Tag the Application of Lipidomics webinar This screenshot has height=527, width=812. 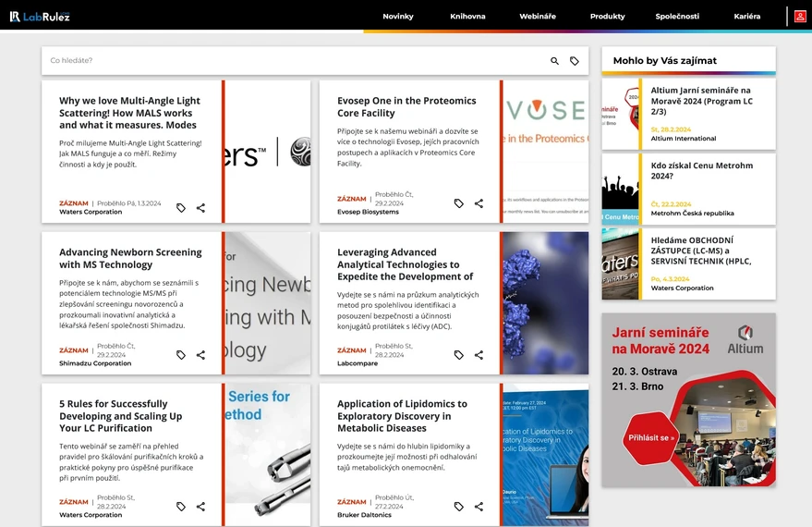click(x=459, y=507)
